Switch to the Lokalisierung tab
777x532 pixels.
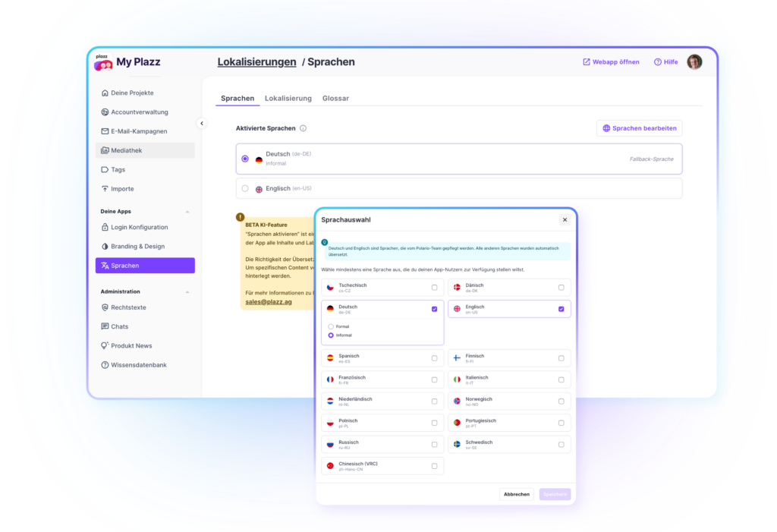pos(288,99)
